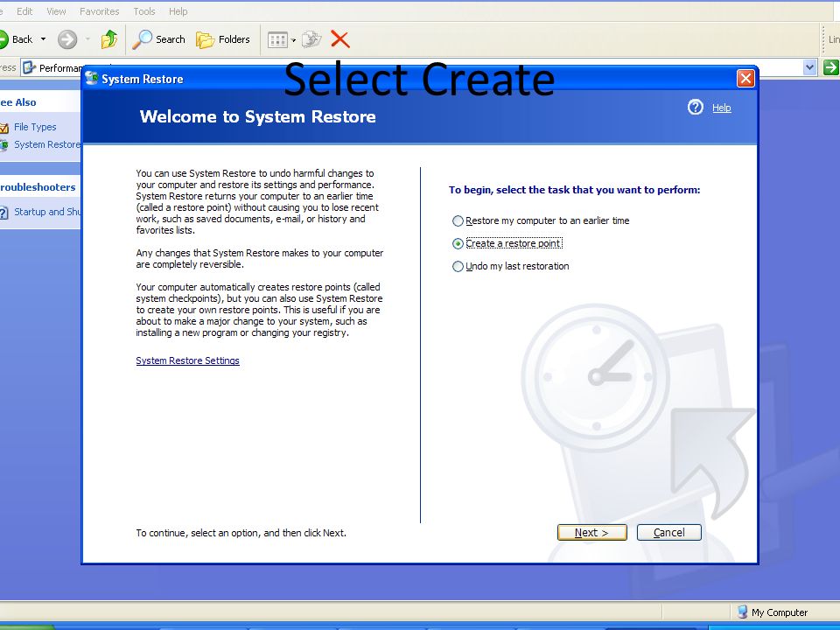Click the Troubleshooters section header
The image size is (840, 630).
click(38, 187)
